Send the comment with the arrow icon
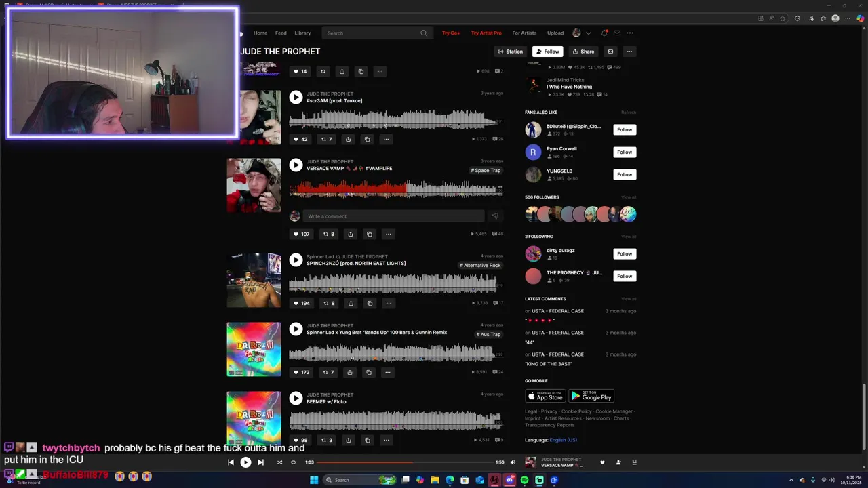Image resolution: width=868 pixels, height=488 pixels. (495, 216)
